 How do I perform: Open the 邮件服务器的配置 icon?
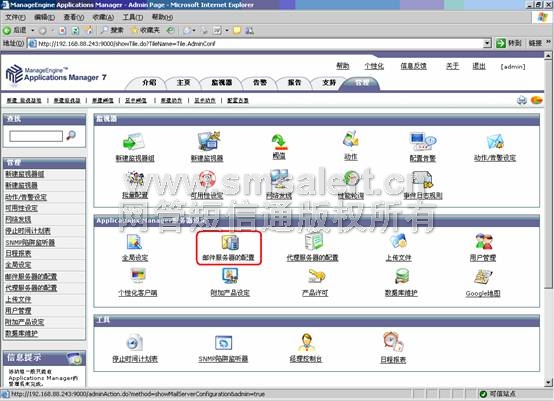tap(230, 242)
